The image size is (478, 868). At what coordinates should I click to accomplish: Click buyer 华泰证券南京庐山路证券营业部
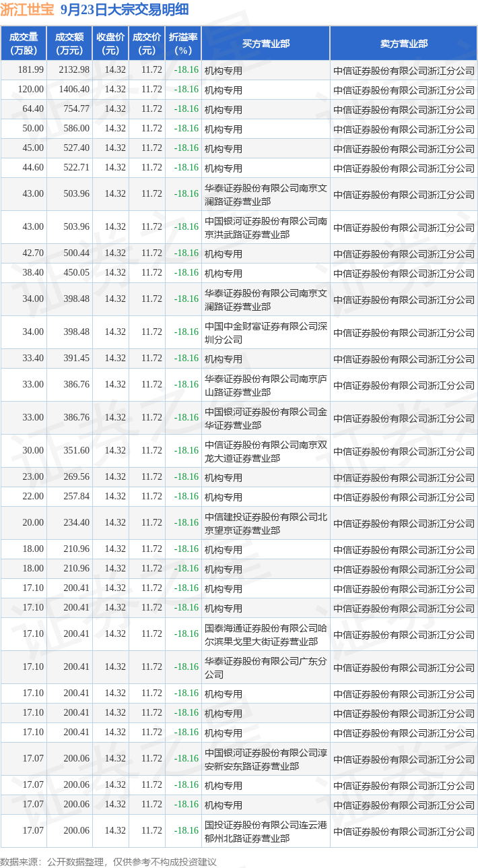(x=266, y=385)
